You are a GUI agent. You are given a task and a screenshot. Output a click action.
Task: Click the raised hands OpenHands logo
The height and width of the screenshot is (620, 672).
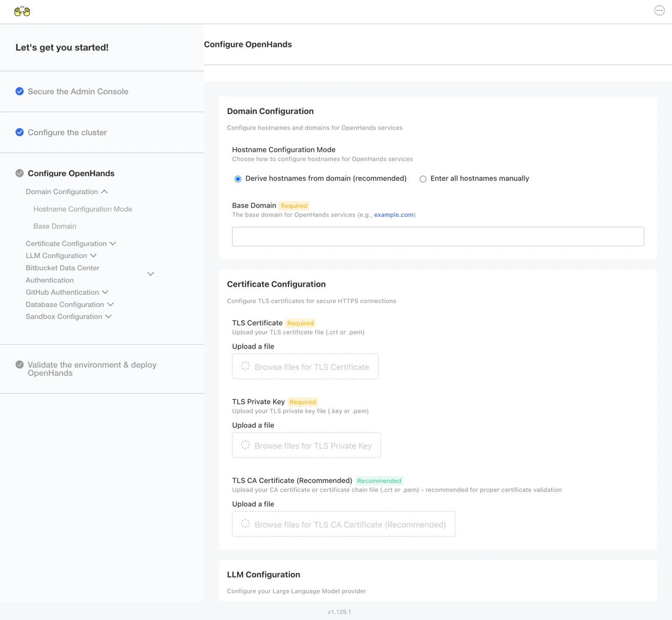point(22,11)
